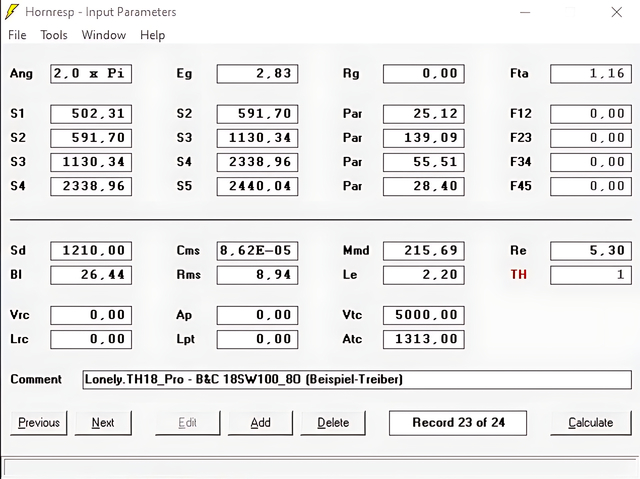
Task: Open the File menu
Action: pos(17,35)
